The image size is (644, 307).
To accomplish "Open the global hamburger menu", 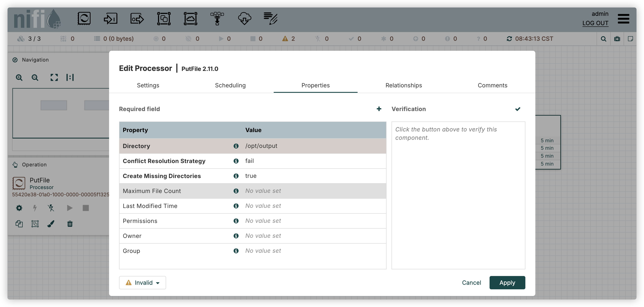I will tap(624, 19).
